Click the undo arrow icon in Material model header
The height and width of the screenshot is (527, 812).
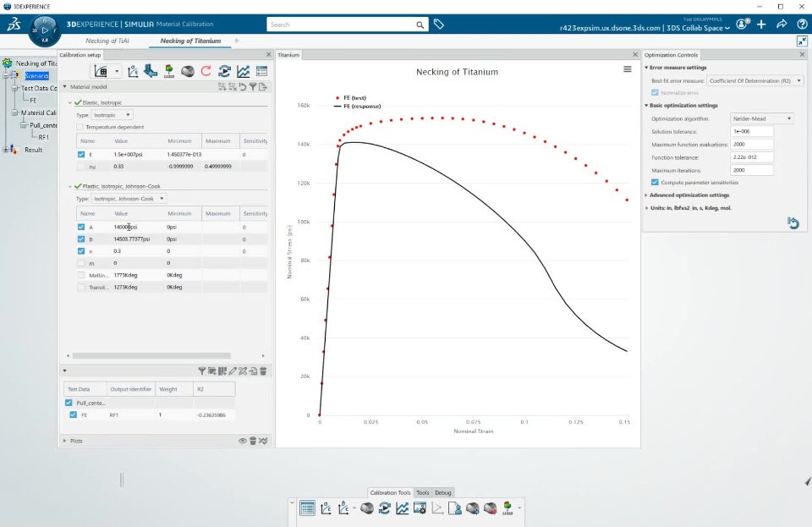pos(243,87)
